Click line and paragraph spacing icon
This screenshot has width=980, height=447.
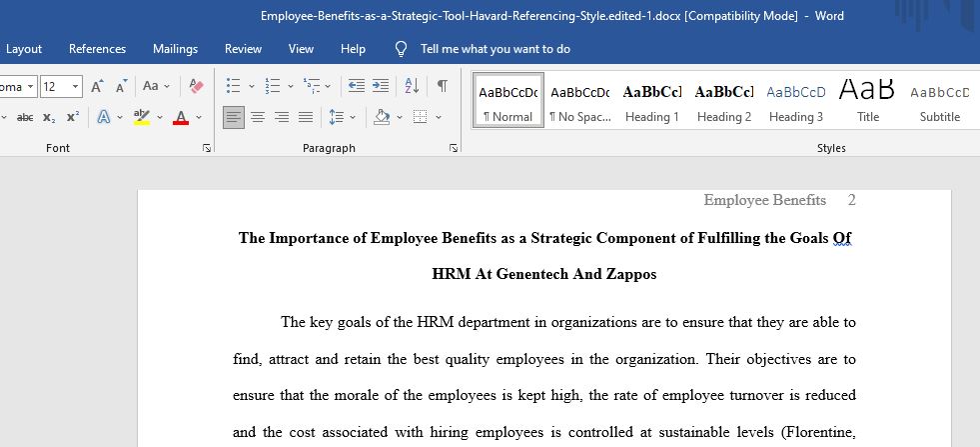pyautogui.click(x=337, y=117)
